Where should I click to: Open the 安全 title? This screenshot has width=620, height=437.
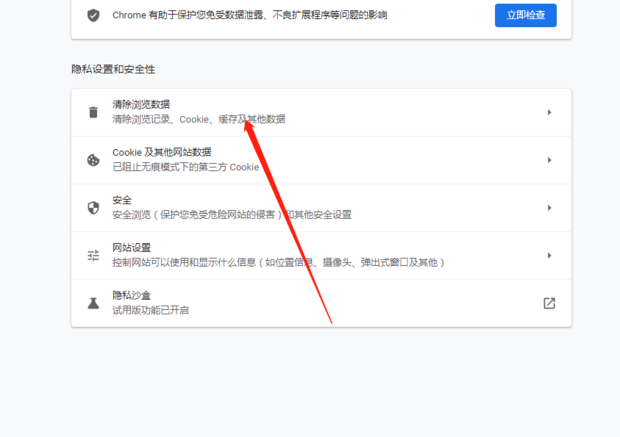[x=122, y=200]
